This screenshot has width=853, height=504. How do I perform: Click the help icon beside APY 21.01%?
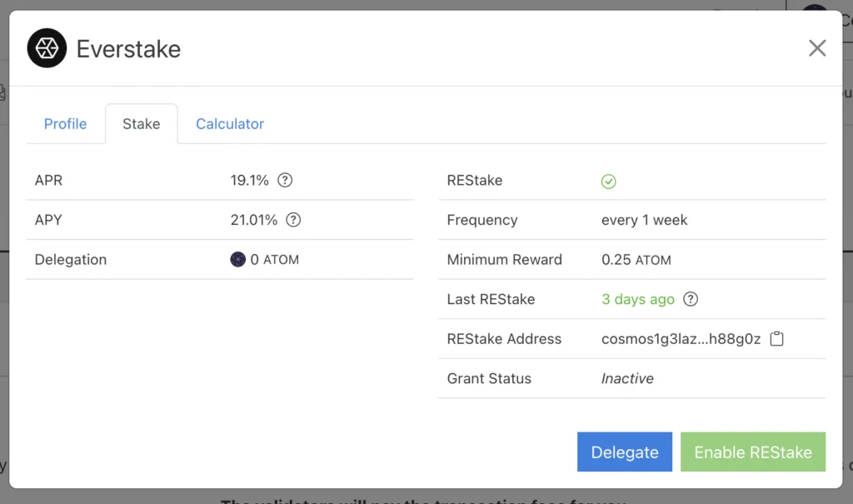(293, 220)
